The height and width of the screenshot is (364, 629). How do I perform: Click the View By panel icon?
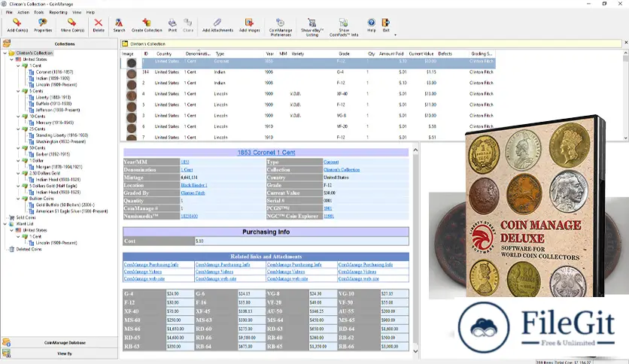coord(7,353)
